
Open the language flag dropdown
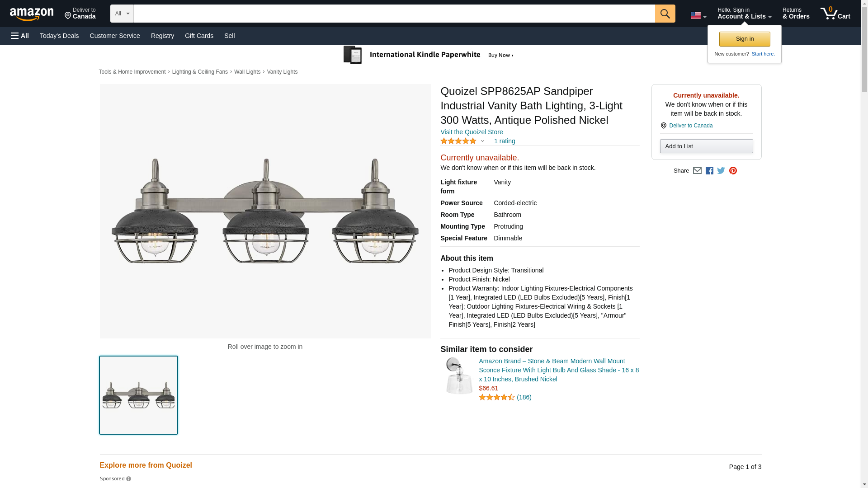coord(698,15)
